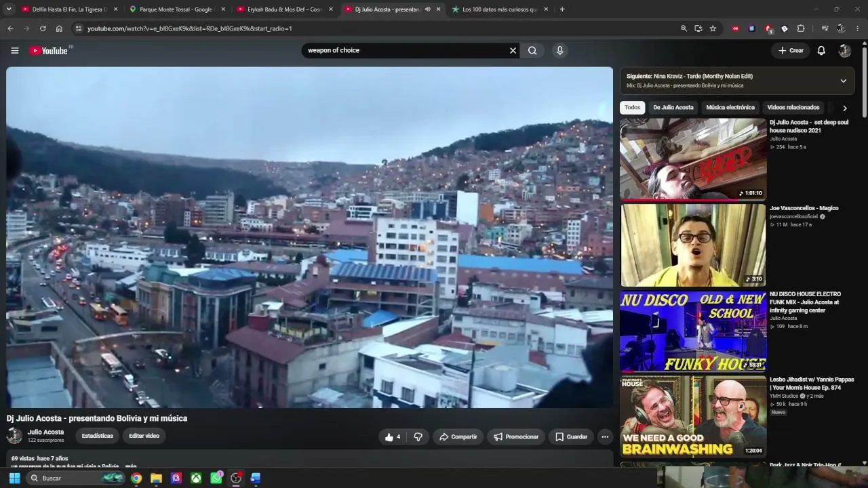Close the Erykah Badu tab
Image resolution: width=868 pixels, height=488 pixels.
pyautogui.click(x=331, y=9)
